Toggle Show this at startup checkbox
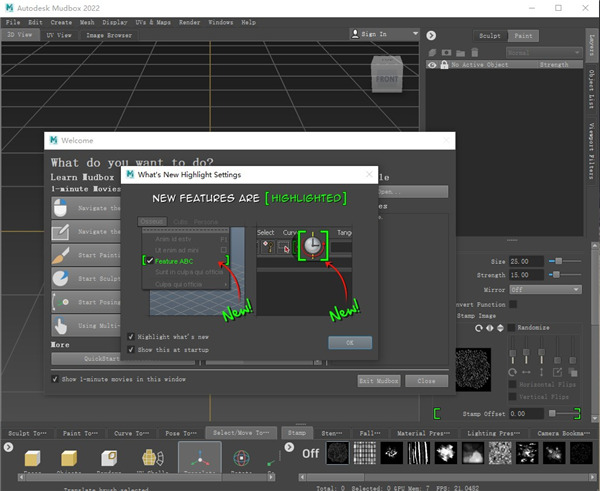 coord(131,350)
